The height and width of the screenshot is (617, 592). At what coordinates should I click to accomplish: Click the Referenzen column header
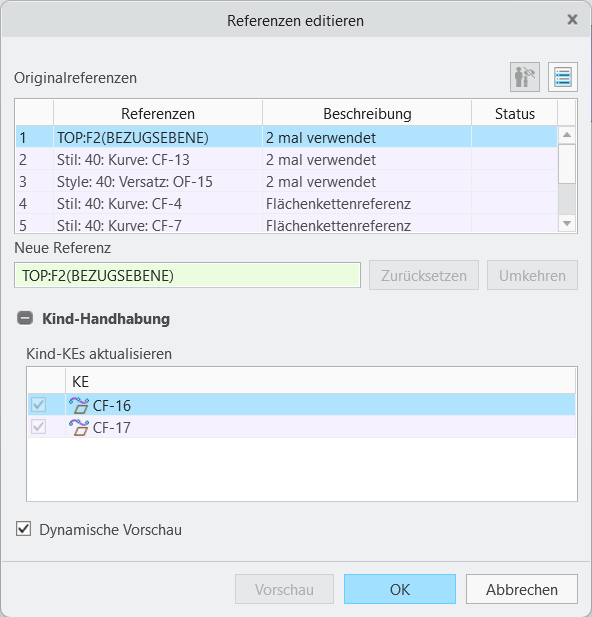pos(158,113)
